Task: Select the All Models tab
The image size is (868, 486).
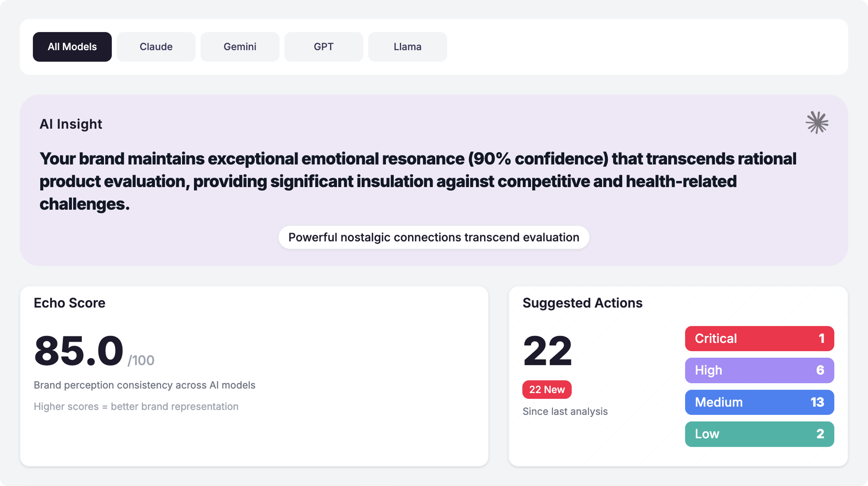Action: click(72, 47)
